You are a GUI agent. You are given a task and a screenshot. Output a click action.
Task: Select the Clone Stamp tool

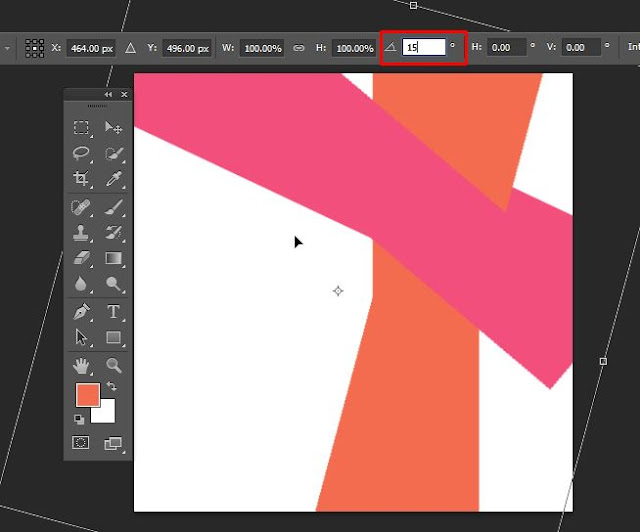81,233
